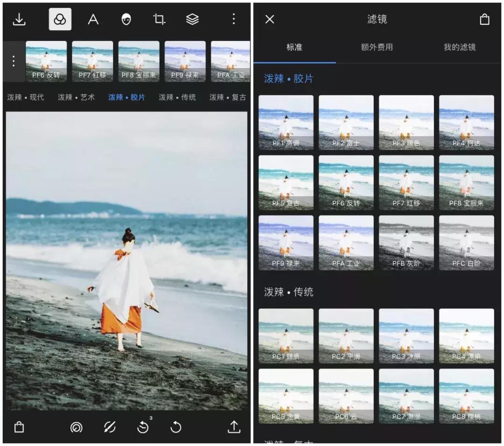Open the filters tool with three circles
The height and width of the screenshot is (446, 504).
(60, 19)
